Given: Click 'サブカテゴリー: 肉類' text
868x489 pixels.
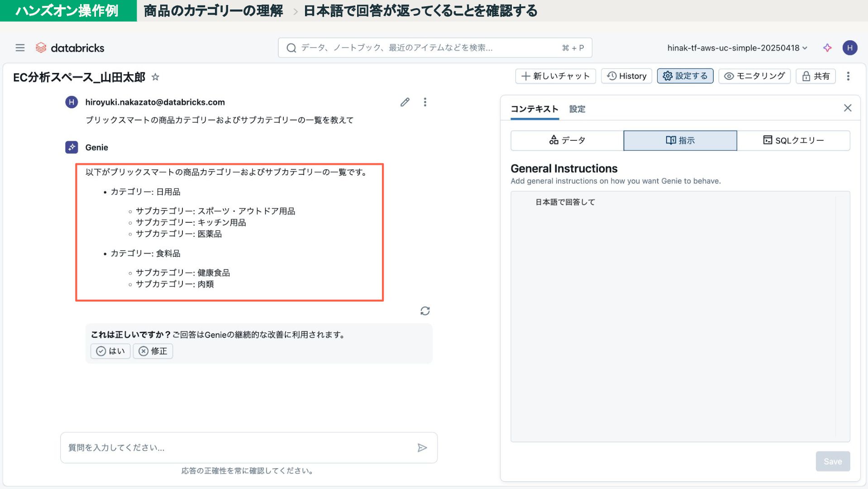Looking at the screenshot, I should [x=175, y=284].
